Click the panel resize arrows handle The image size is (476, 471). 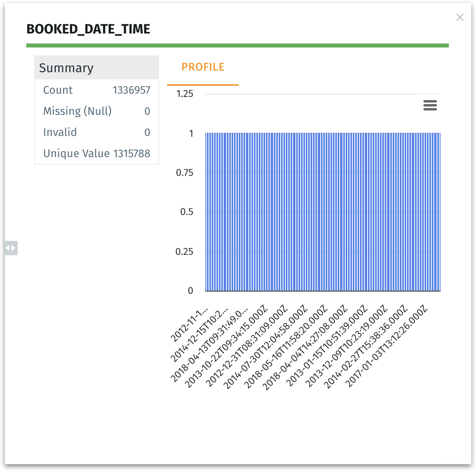[x=11, y=248]
